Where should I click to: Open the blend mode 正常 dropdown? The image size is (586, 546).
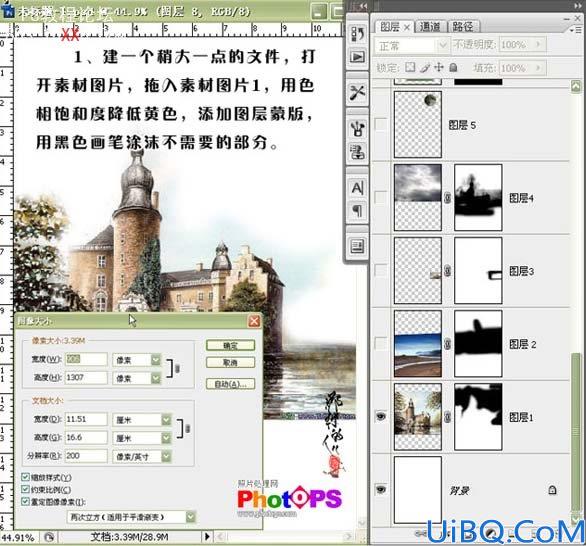click(x=411, y=46)
